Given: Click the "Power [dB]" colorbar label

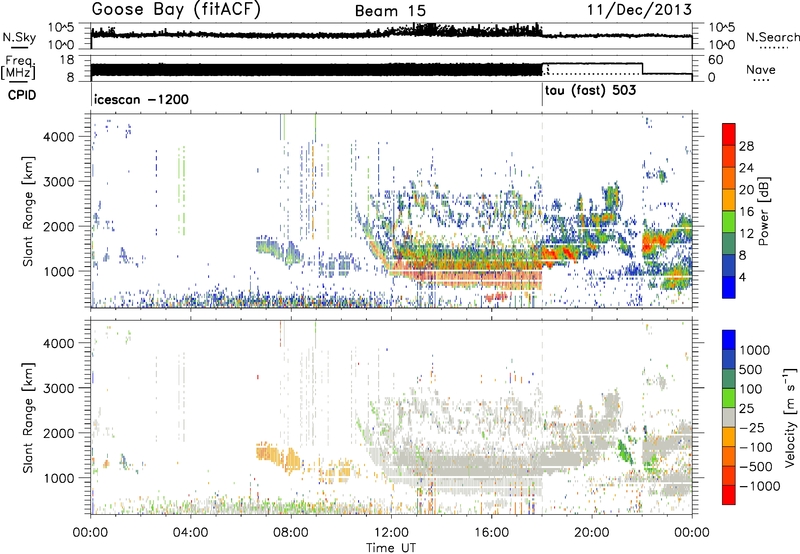Looking at the screenshot, I should [x=764, y=211].
